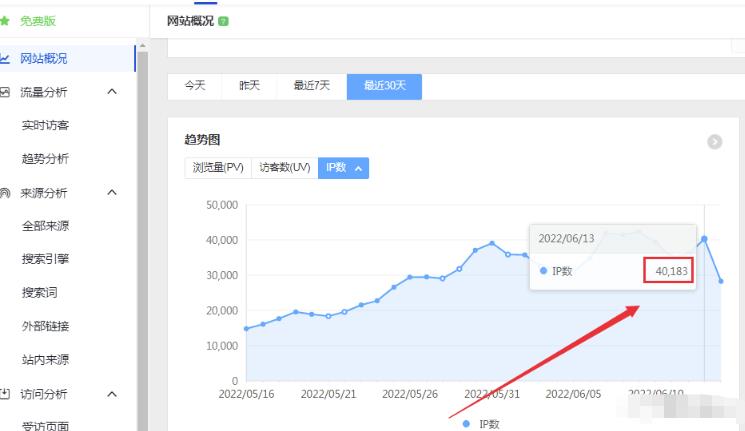The image size is (745, 431).
Task: Click the 2022/05/21 x-axis label
Action: [x=328, y=394]
